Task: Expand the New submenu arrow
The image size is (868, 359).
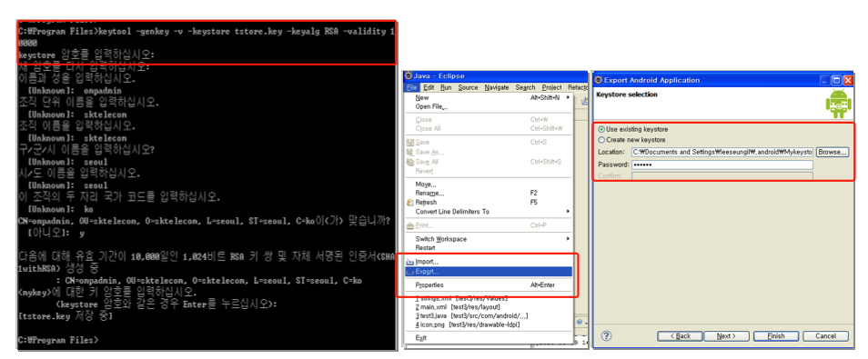Action: tap(568, 97)
